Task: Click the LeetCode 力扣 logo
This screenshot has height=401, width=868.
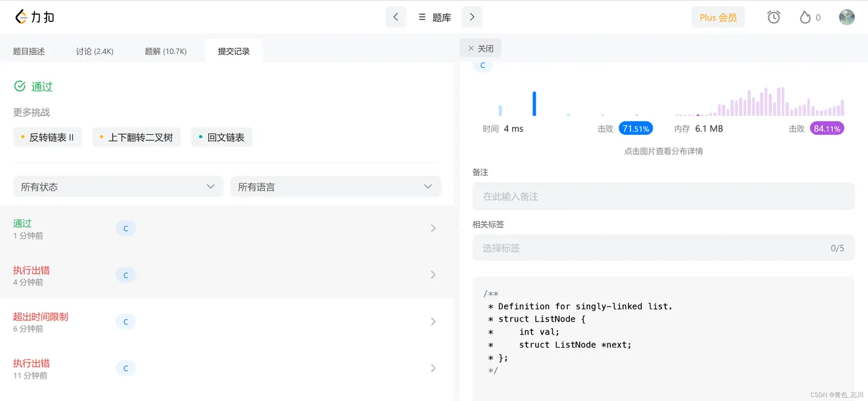Action: [x=35, y=17]
